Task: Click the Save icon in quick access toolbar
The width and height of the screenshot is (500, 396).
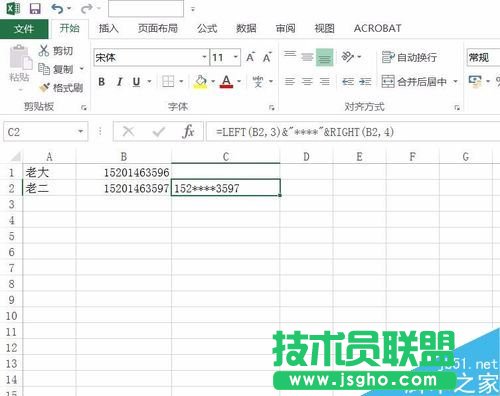Action: tap(35, 8)
